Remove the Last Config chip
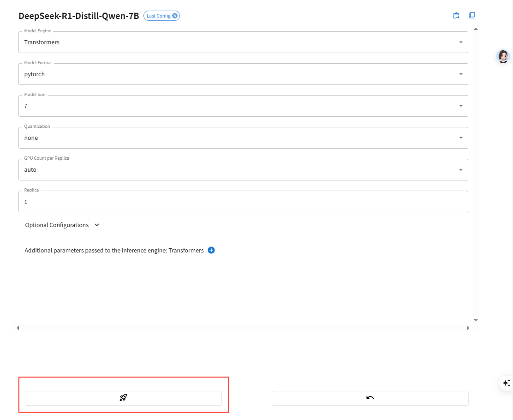The image size is (513, 420). pos(175,16)
